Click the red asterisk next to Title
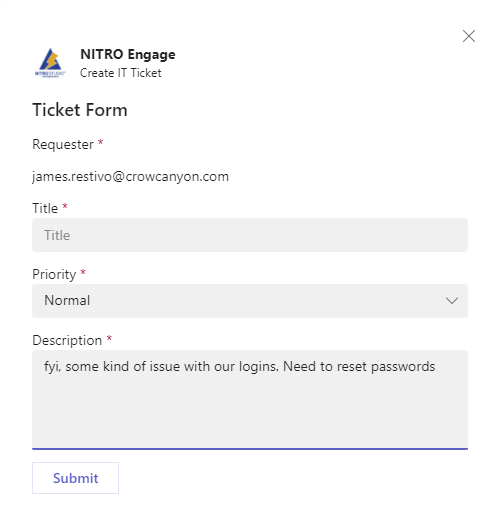Screen dimensions: 497x531 [x=65, y=206]
